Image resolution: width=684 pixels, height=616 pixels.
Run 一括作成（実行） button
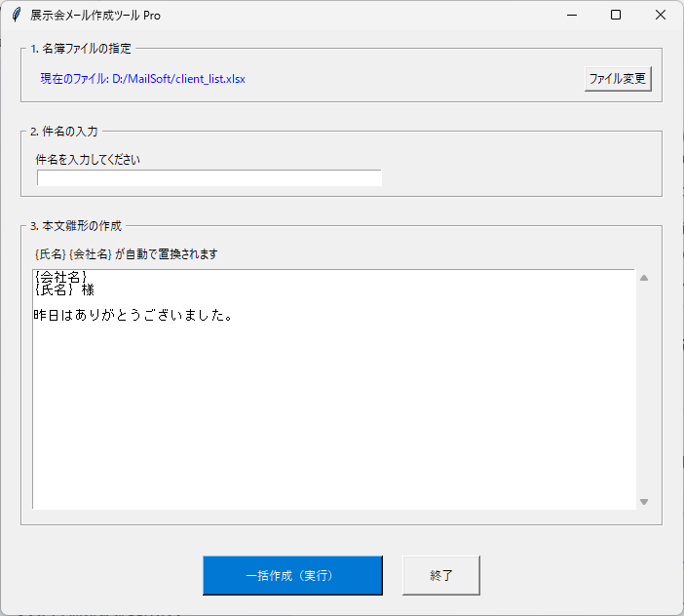[292, 575]
